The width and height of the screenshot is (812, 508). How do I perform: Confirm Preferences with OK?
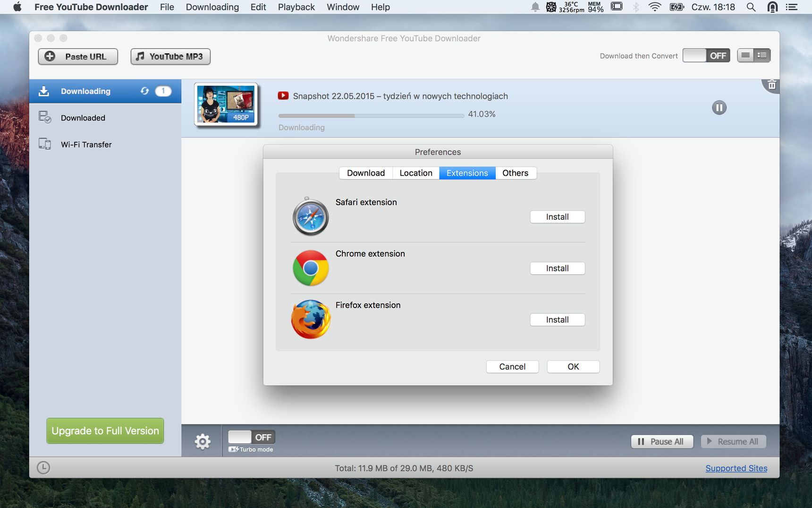click(573, 367)
